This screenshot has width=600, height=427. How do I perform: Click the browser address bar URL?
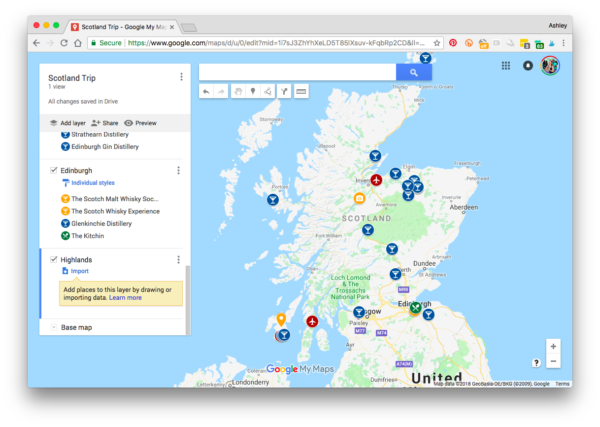click(276, 43)
